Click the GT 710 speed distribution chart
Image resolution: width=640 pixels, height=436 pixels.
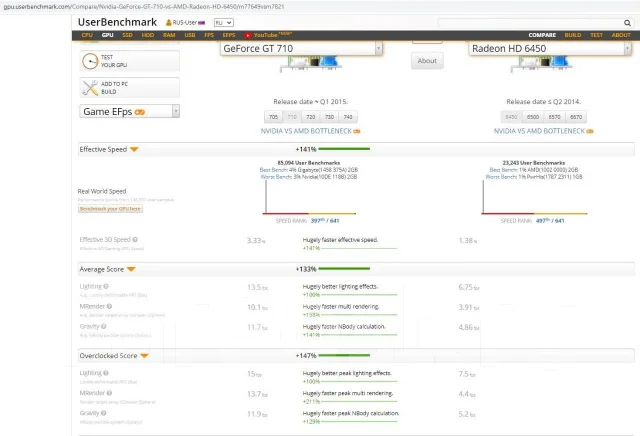pyautogui.click(x=309, y=197)
